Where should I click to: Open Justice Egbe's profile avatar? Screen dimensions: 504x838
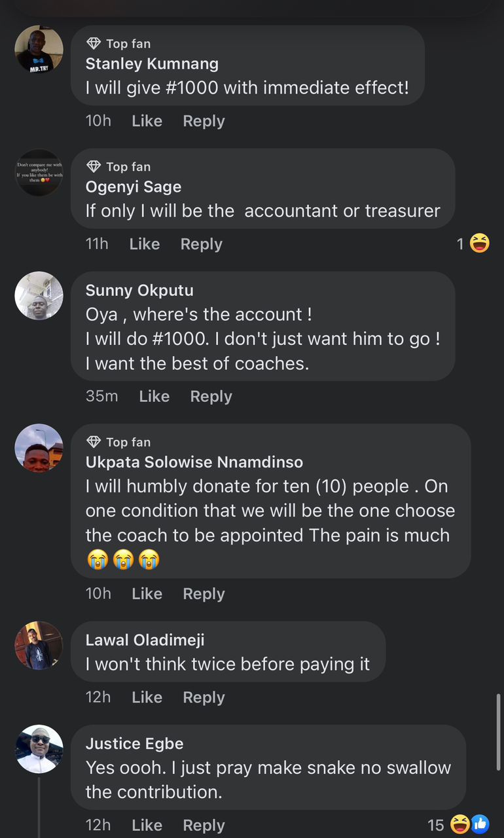click(39, 749)
